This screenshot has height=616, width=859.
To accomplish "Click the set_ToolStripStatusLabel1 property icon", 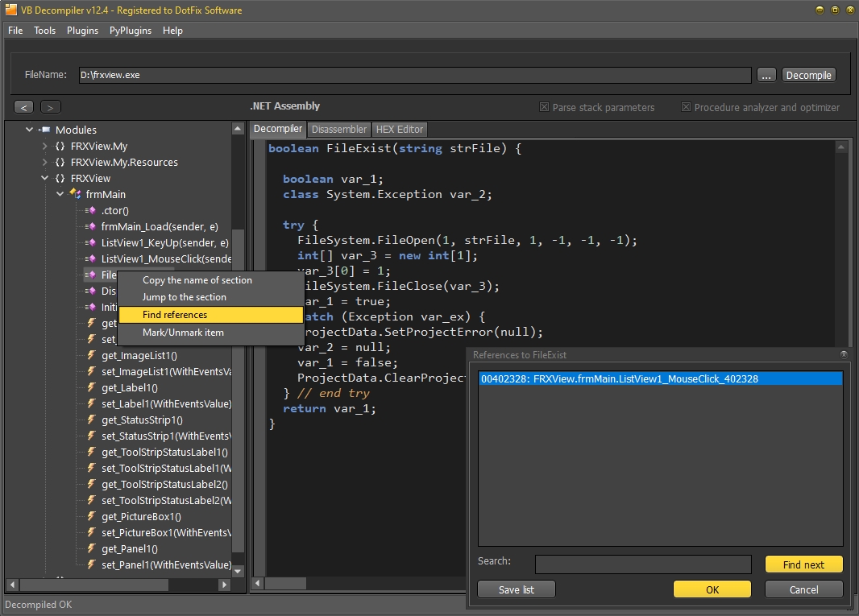I will pyautogui.click(x=92, y=468).
